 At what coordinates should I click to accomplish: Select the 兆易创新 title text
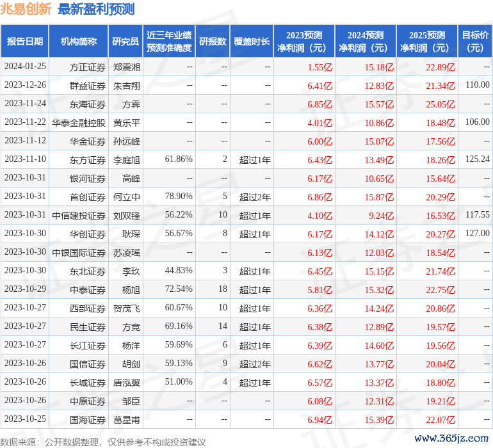tap(26, 9)
